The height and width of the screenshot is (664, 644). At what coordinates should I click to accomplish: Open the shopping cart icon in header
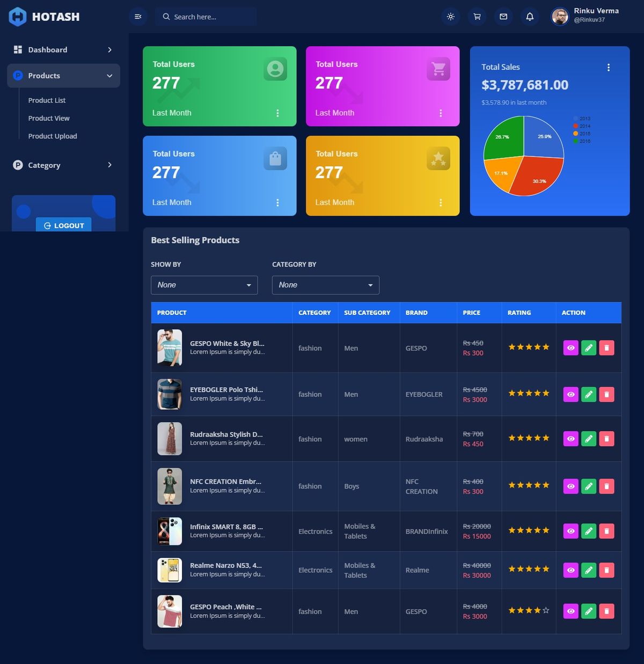coord(477,17)
